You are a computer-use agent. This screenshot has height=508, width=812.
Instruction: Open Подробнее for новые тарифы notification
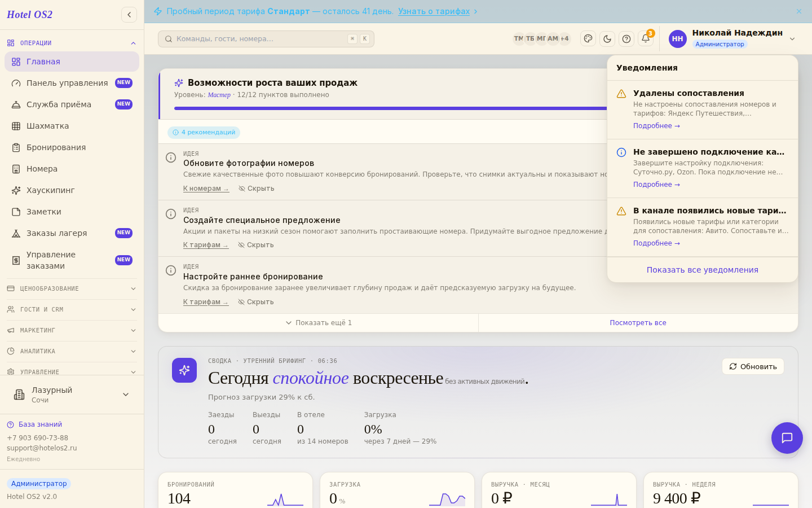point(656,243)
